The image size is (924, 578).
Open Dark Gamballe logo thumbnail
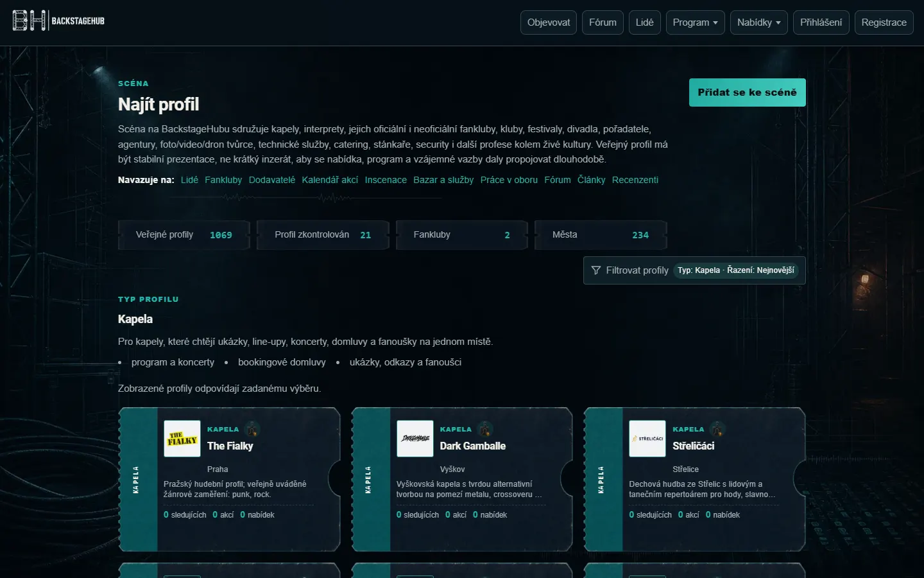pyautogui.click(x=415, y=439)
